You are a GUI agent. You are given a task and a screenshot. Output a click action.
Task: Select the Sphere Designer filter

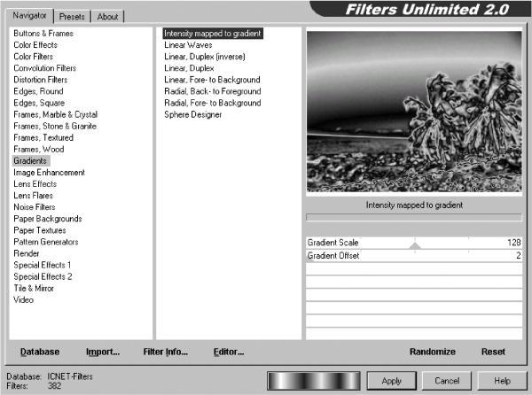click(x=192, y=114)
